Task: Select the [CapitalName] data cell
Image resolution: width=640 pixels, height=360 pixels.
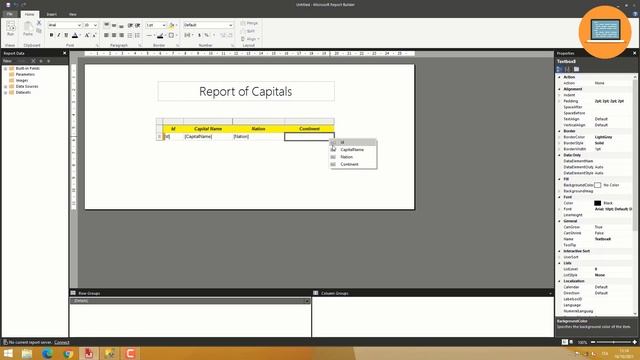Action: click(208, 137)
